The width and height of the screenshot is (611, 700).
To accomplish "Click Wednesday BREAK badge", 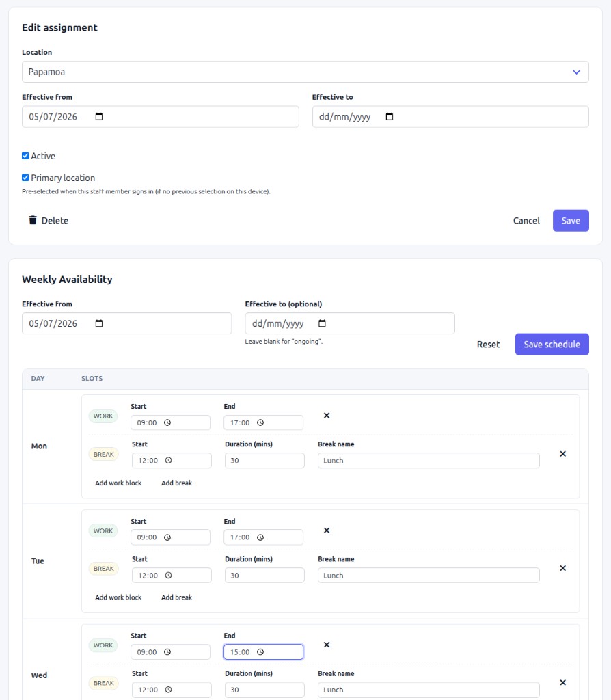I will 104,683.
